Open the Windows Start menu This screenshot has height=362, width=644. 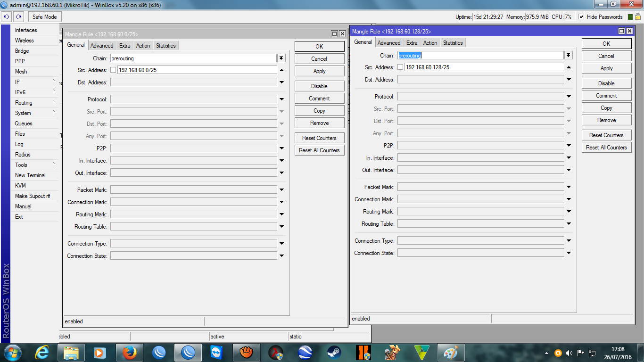tap(12, 352)
